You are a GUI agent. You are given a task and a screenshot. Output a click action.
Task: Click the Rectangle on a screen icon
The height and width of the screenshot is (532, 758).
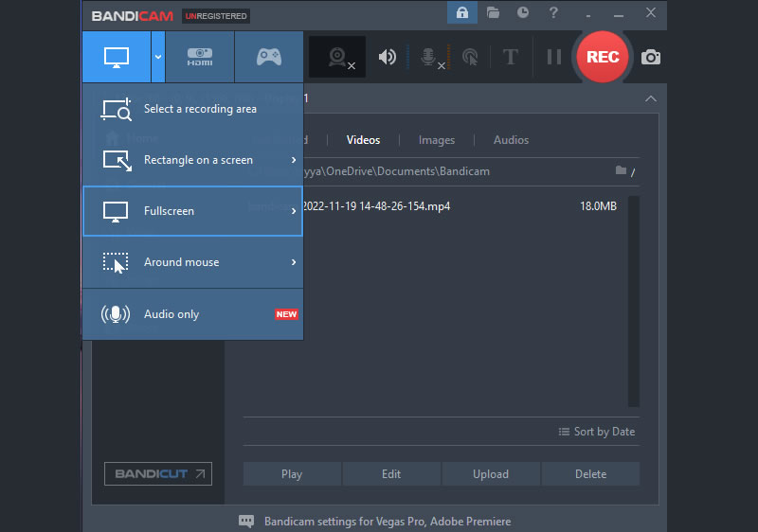(x=117, y=161)
